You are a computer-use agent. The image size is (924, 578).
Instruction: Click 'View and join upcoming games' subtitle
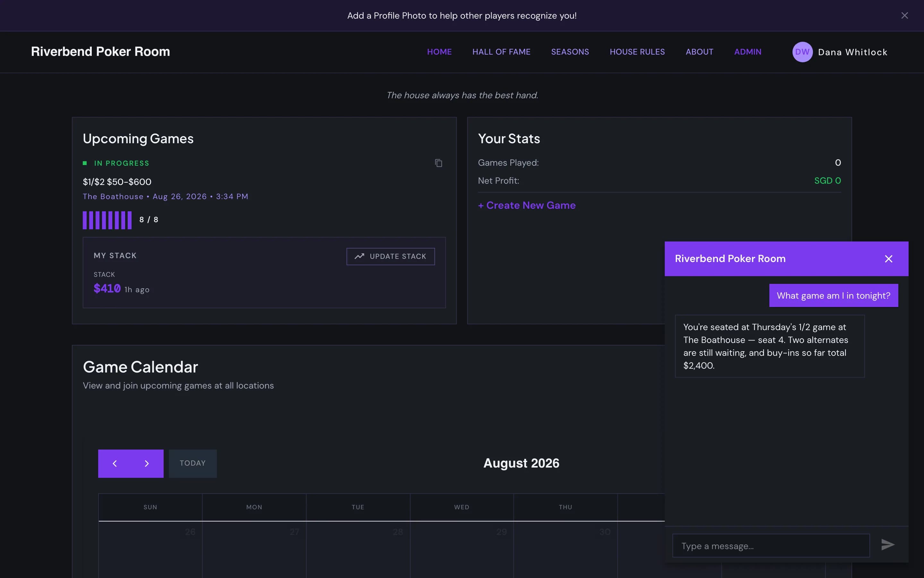tap(178, 385)
